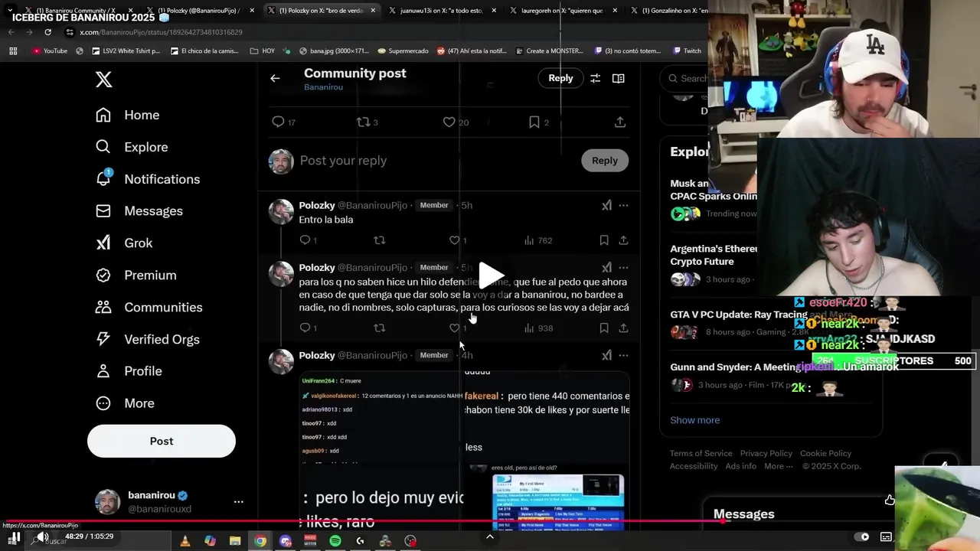Open Verified Orgs in the sidebar

[x=147, y=340]
